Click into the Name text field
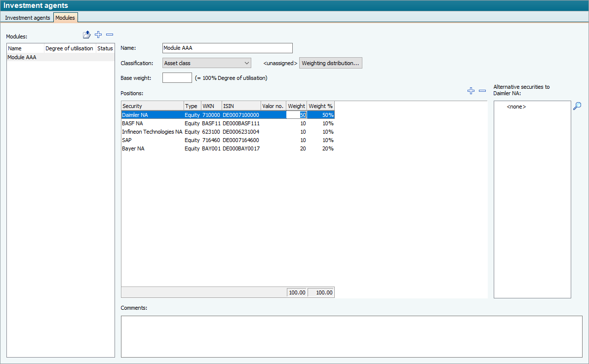Screen dimensions: 589x364 227,48
